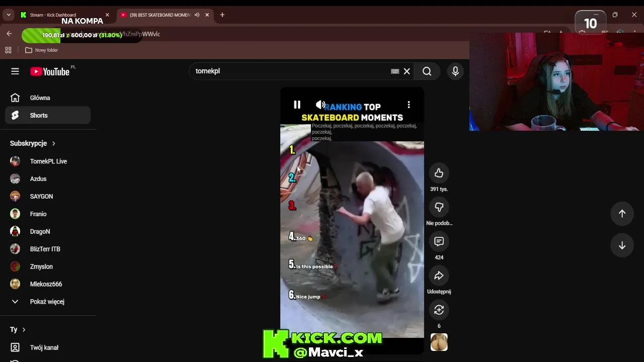The height and width of the screenshot is (362, 644).
Task: Open the comments with 424 count
Action: coord(439,241)
